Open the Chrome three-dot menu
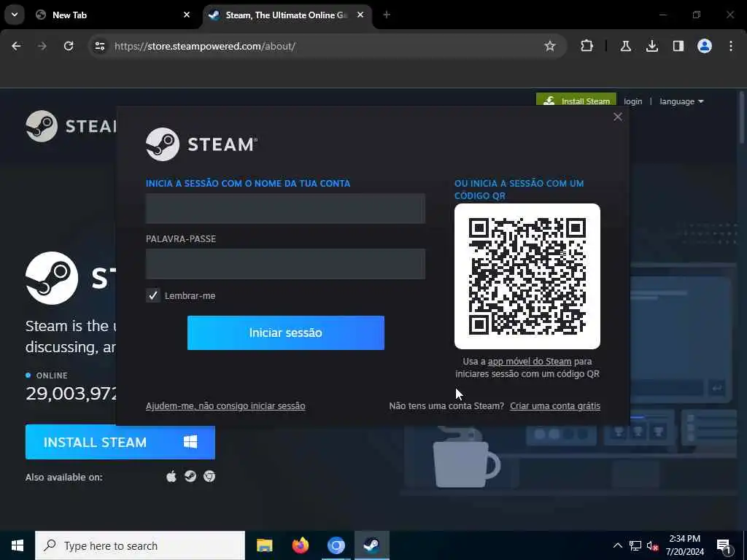Viewport: 747px width, 560px height. click(731, 46)
